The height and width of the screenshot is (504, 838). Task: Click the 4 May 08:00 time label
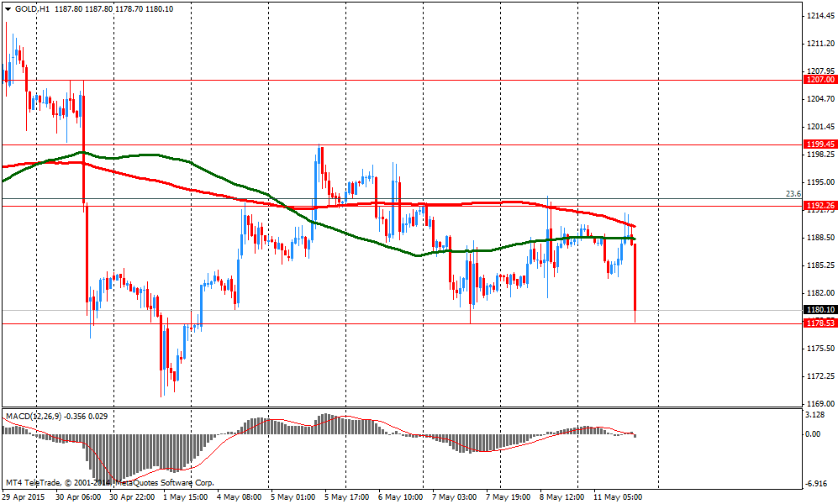point(239,497)
